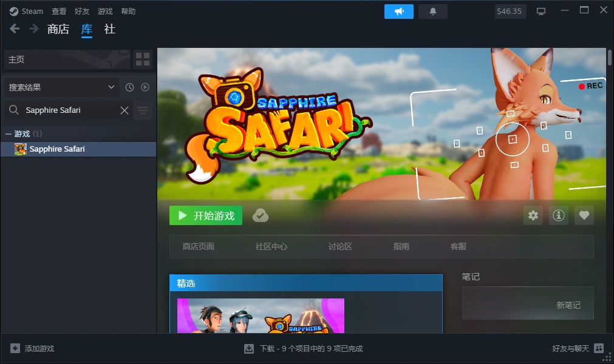The width and height of the screenshot is (614, 364).
Task: Open the 主页 library home
Action: [x=67, y=59]
